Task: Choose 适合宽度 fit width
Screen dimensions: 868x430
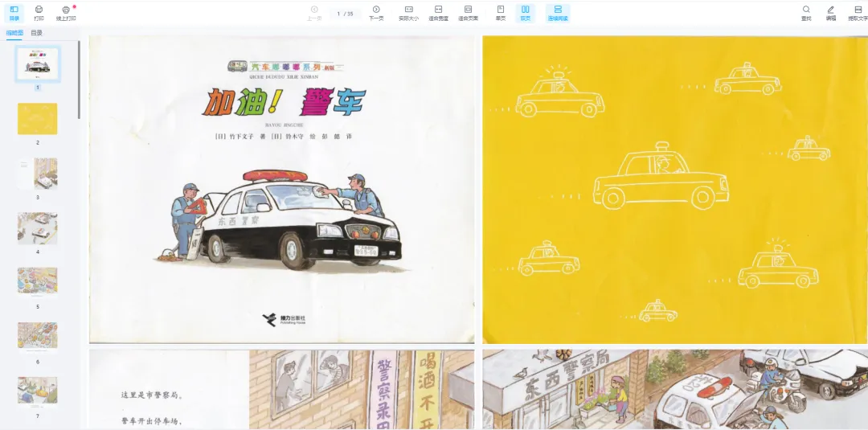Action: pyautogui.click(x=439, y=14)
